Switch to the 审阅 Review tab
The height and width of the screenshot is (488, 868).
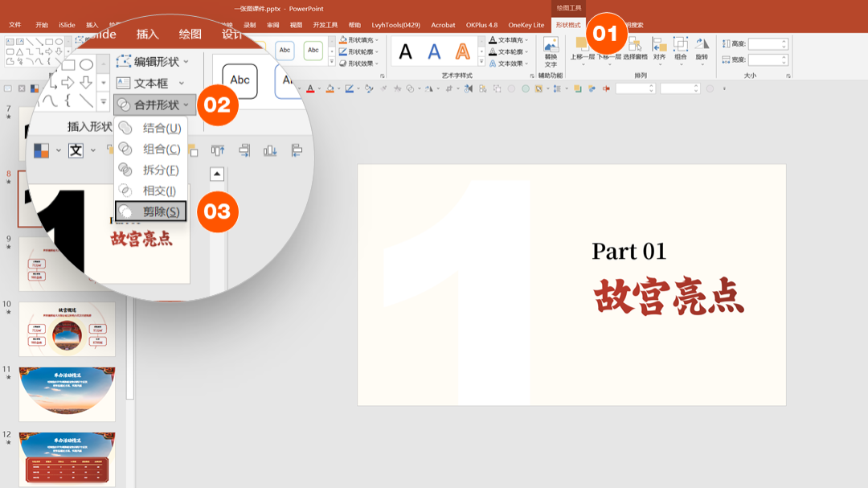tap(273, 25)
